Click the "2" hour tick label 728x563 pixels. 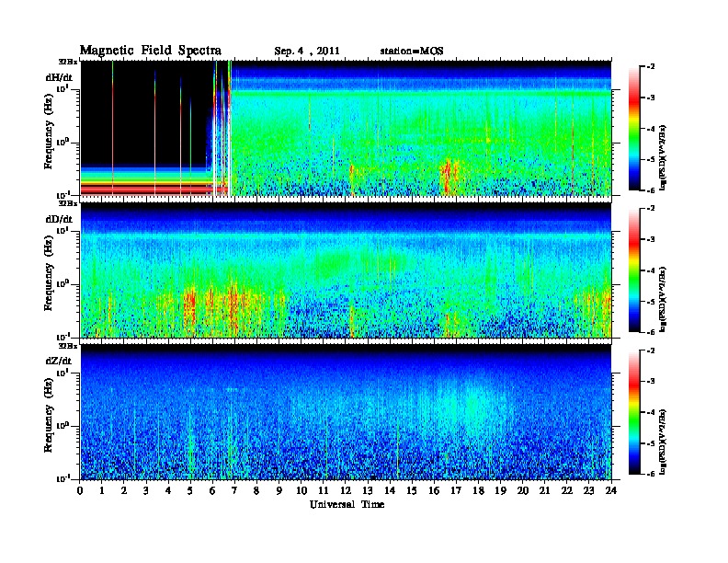[x=124, y=490]
